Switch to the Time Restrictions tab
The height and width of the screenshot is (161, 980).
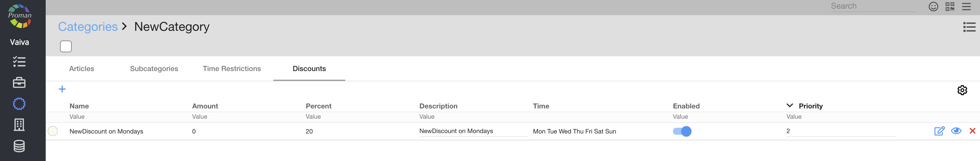tap(232, 69)
